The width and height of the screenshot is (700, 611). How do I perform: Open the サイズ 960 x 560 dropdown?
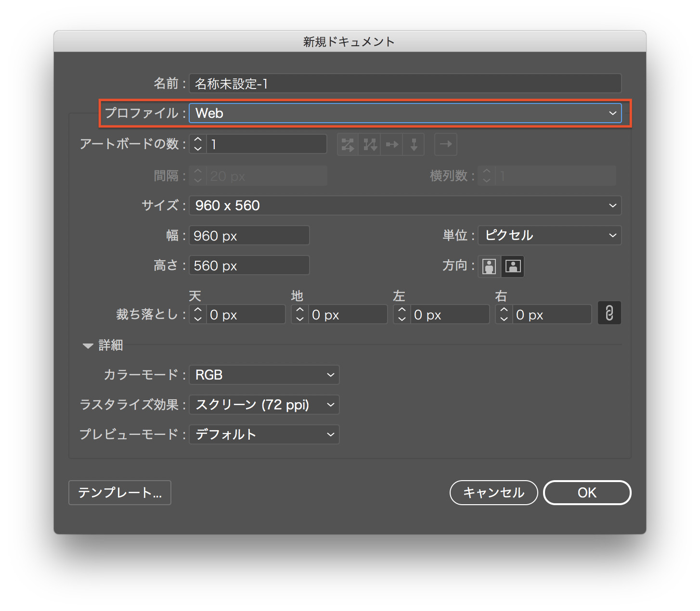coord(405,205)
